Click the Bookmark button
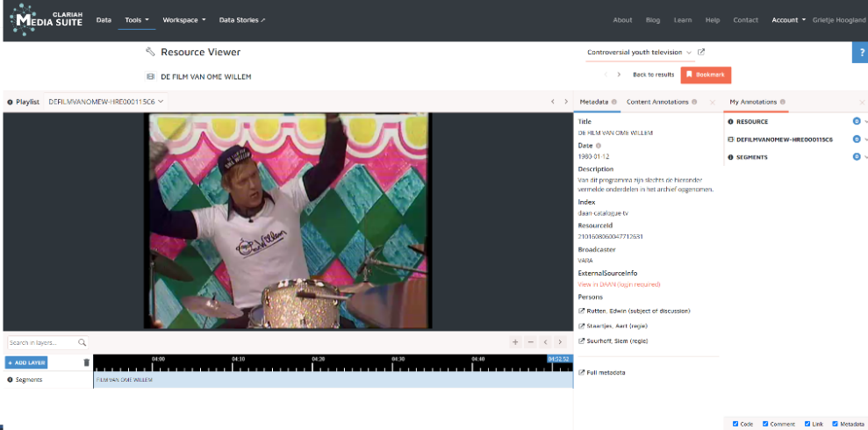This screenshot has height=430, width=868. tap(705, 75)
